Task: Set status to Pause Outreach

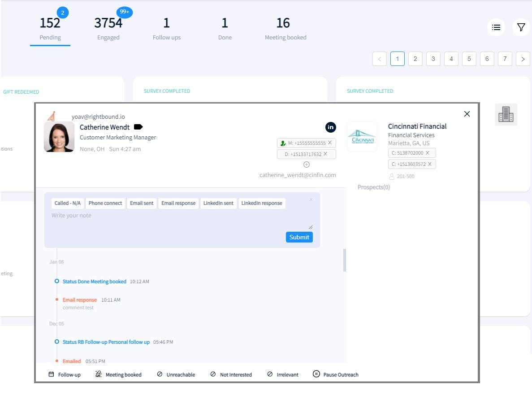Action: click(x=336, y=374)
